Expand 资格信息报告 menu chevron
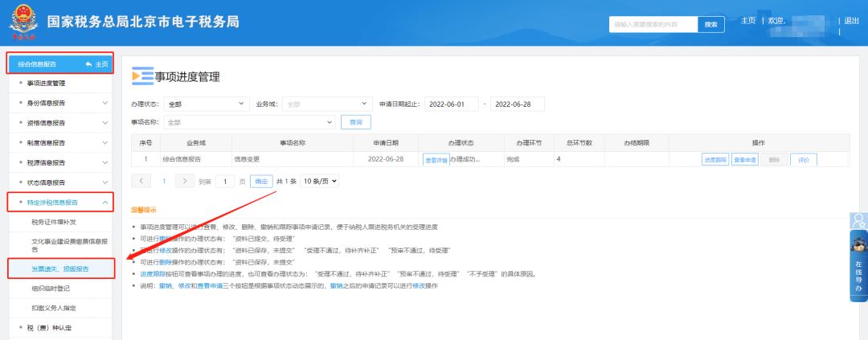Screen dimensions: 868x340 tap(105, 123)
